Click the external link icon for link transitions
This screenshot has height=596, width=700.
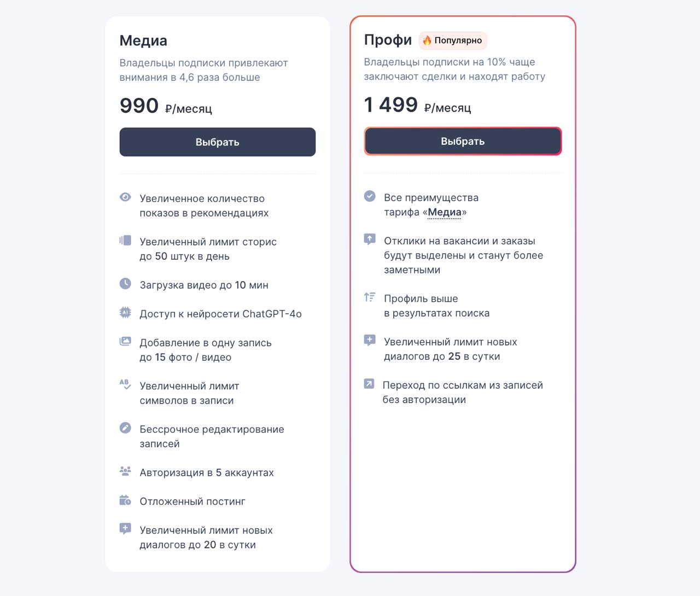[370, 383]
